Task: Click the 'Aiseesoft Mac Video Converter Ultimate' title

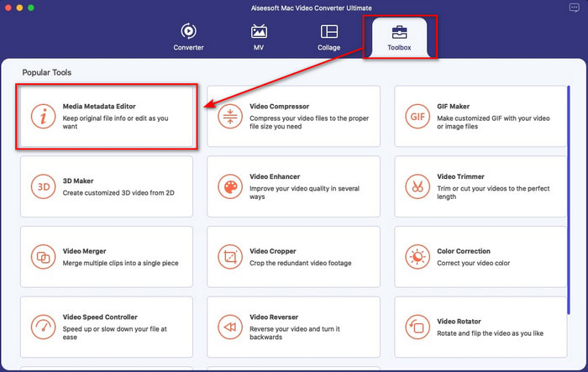Action: click(x=312, y=8)
